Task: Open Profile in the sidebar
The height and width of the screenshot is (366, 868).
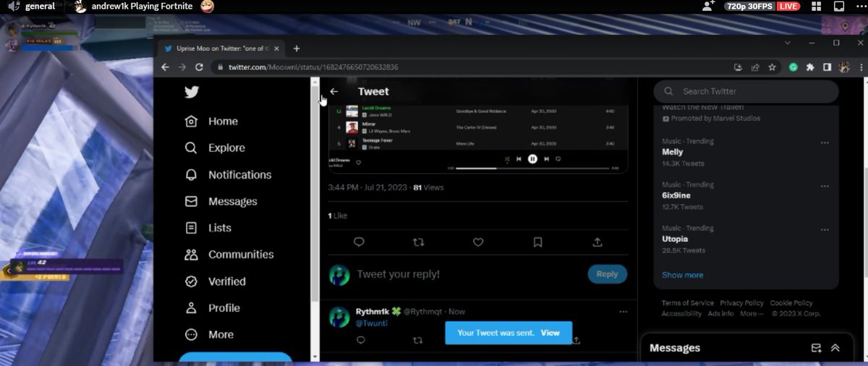Action: click(x=212, y=308)
